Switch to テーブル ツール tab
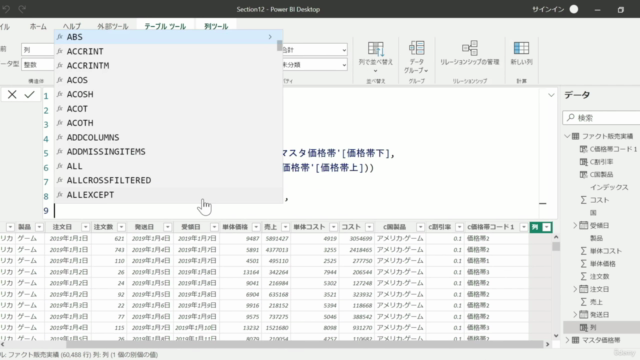Viewport: 640px width, 360px height. (165, 27)
